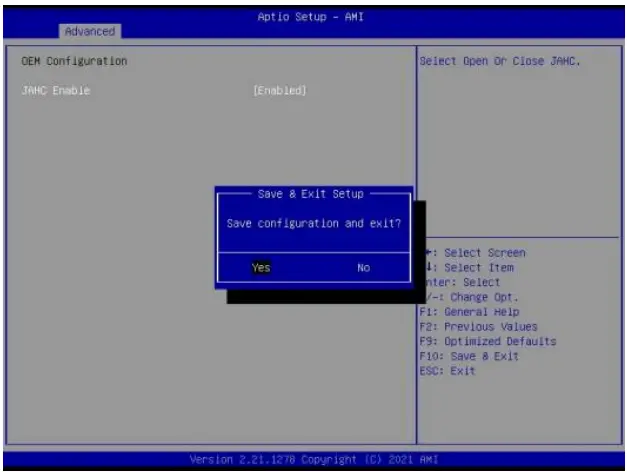This screenshot has width=627, height=472.
Task: Click the Version 2.21.1278 copyright footer
Action: click(314, 460)
